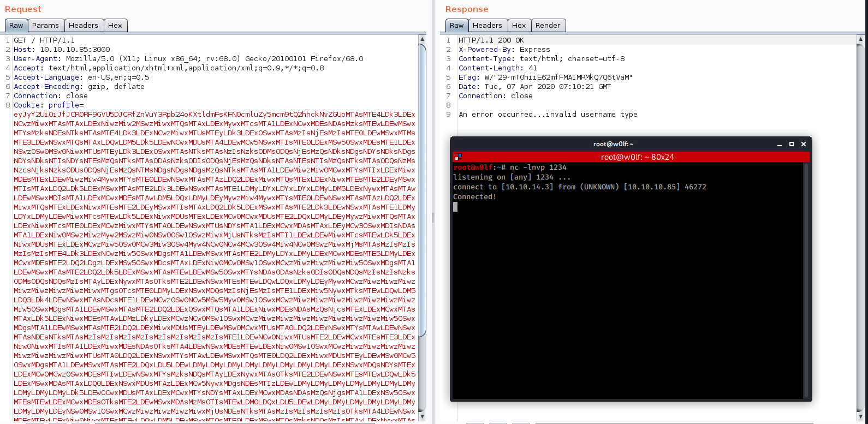Click 'An error occurred...invalid username type' text

click(548, 114)
